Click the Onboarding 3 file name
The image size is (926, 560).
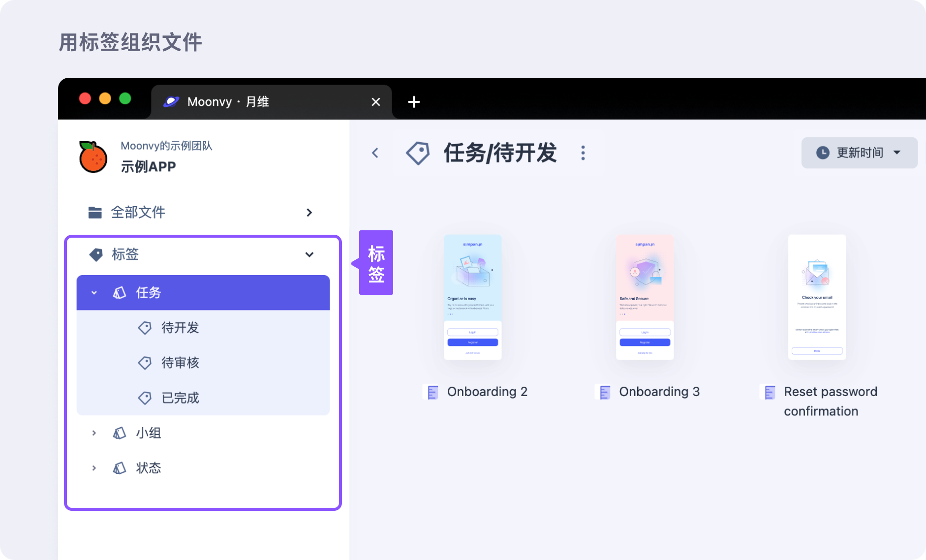pyautogui.click(x=659, y=392)
